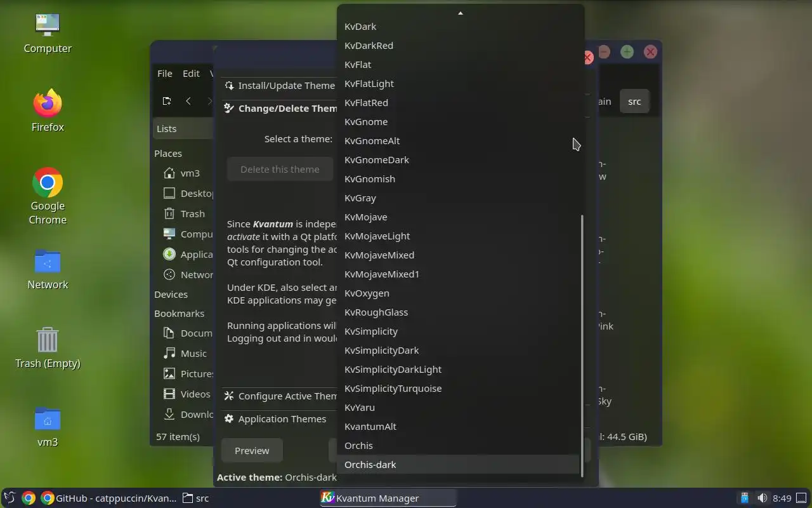Open Edit menu in file manager
Image resolution: width=812 pixels, height=508 pixels.
[x=191, y=74]
